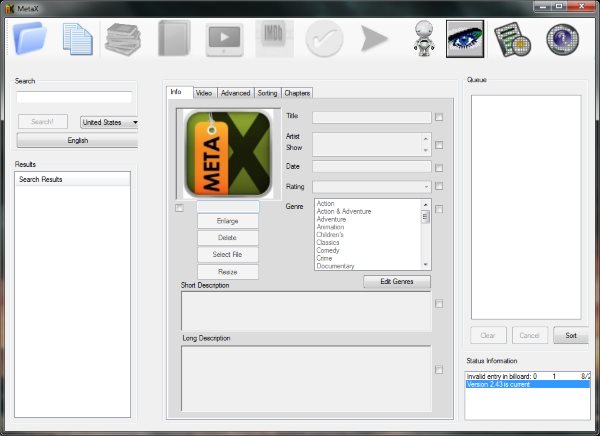The width and height of the screenshot is (600, 436).
Task: Click the Edit Genres button
Action: [x=397, y=281]
